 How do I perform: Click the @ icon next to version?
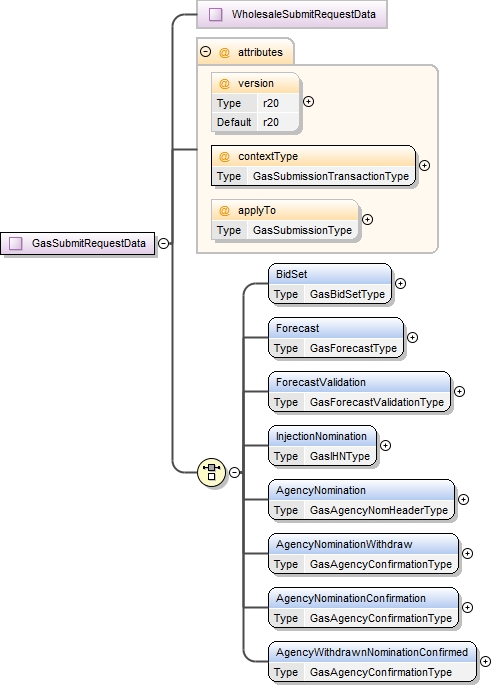[224, 84]
